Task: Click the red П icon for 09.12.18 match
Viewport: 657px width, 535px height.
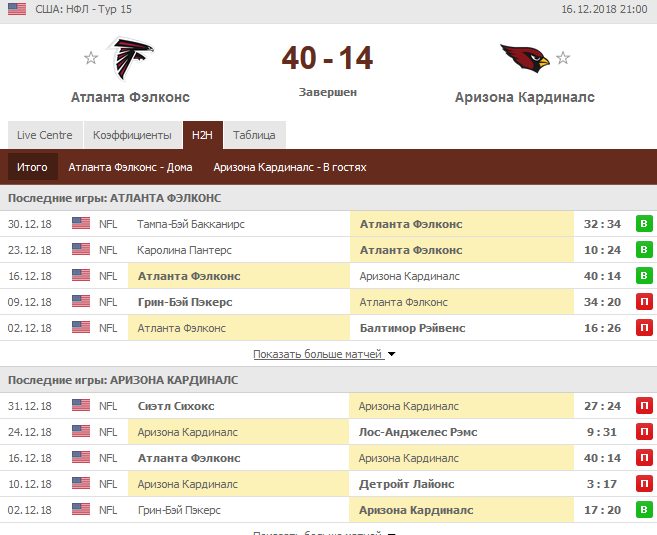Action: (x=644, y=302)
